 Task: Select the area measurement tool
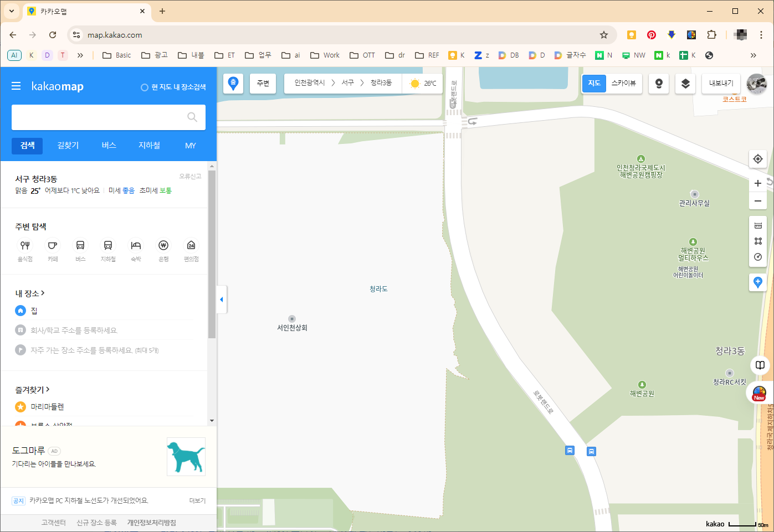[x=758, y=241]
